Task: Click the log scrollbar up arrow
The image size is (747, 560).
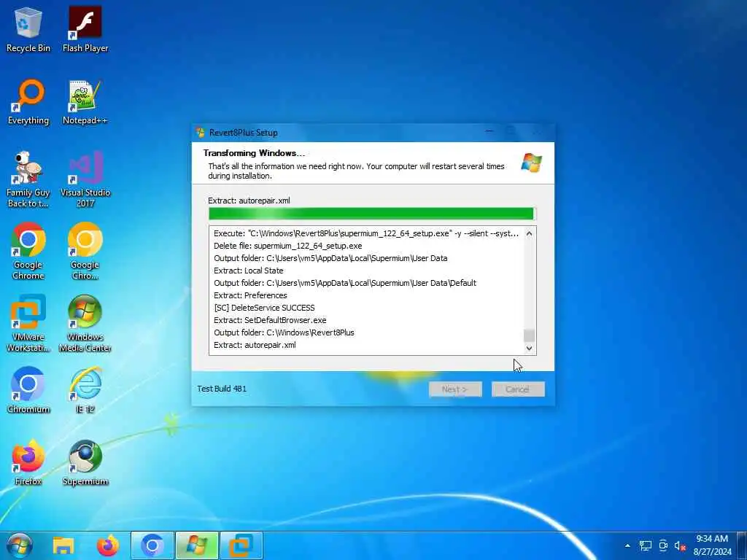Action: point(529,234)
